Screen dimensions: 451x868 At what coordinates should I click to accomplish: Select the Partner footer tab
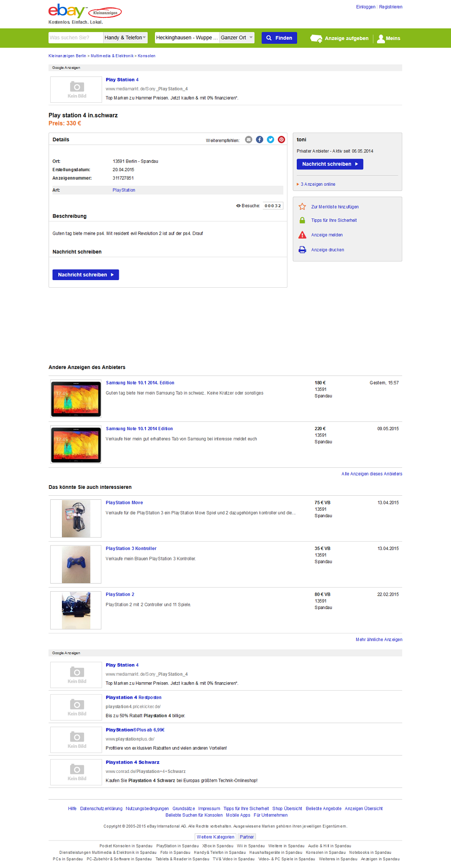247,837
